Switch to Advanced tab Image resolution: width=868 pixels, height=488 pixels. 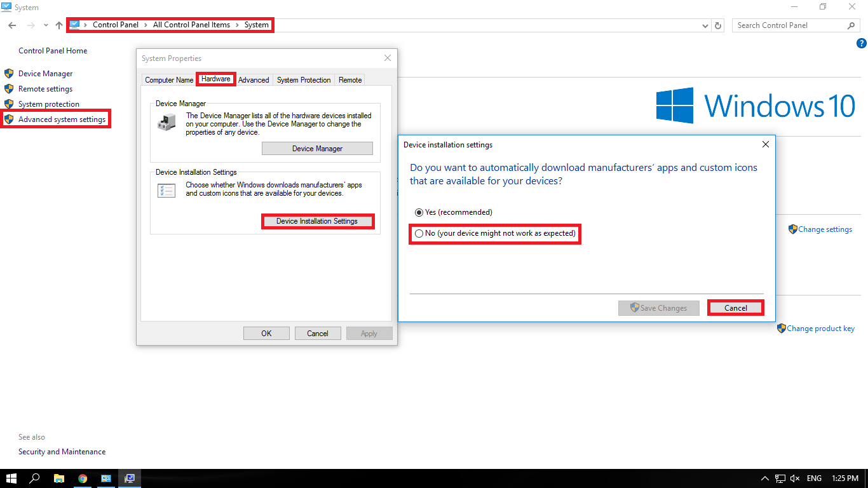tap(254, 80)
